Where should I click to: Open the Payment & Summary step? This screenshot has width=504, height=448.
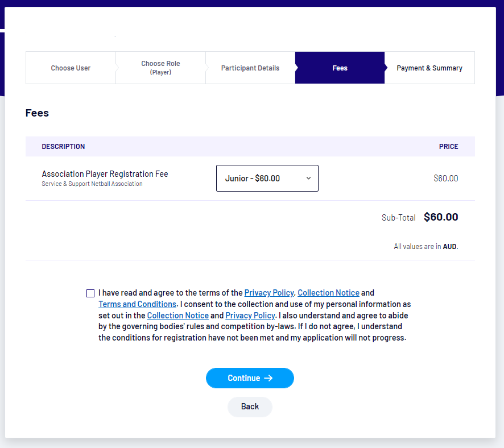[x=429, y=68]
